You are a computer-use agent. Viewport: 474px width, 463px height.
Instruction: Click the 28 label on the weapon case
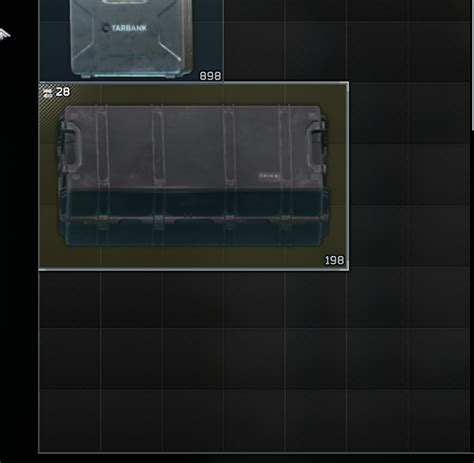(x=63, y=92)
